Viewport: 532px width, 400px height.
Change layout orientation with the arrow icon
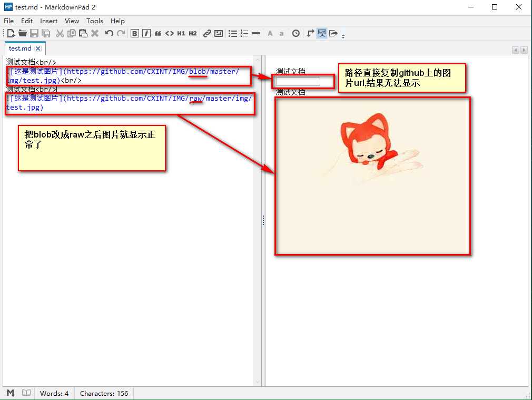[x=310, y=33]
